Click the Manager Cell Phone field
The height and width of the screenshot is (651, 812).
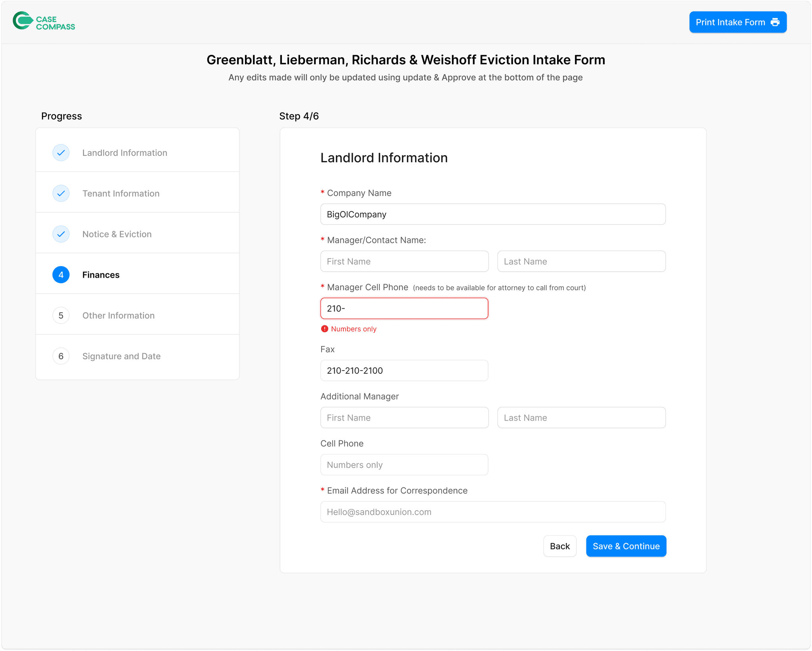click(404, 309)
